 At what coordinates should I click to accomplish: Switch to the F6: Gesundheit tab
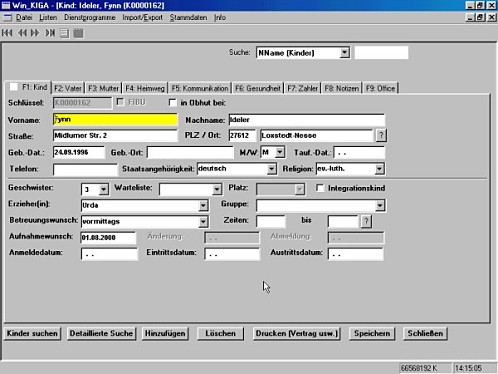[x=258, y=88]
